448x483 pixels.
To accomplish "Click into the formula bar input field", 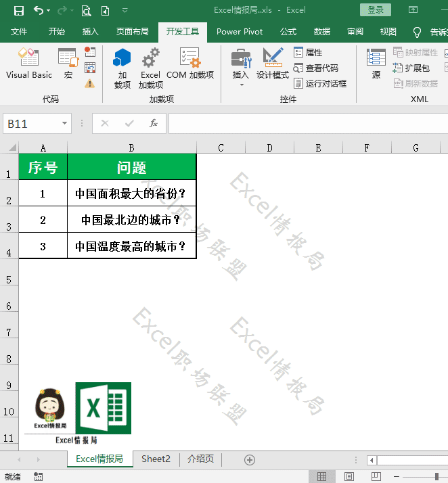I will pos(305,124).
